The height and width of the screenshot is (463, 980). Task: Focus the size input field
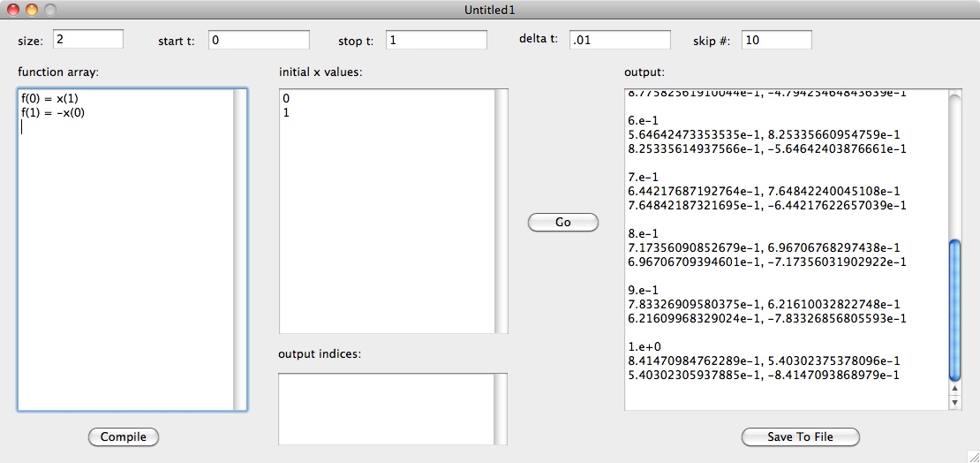tap(87, 40)
